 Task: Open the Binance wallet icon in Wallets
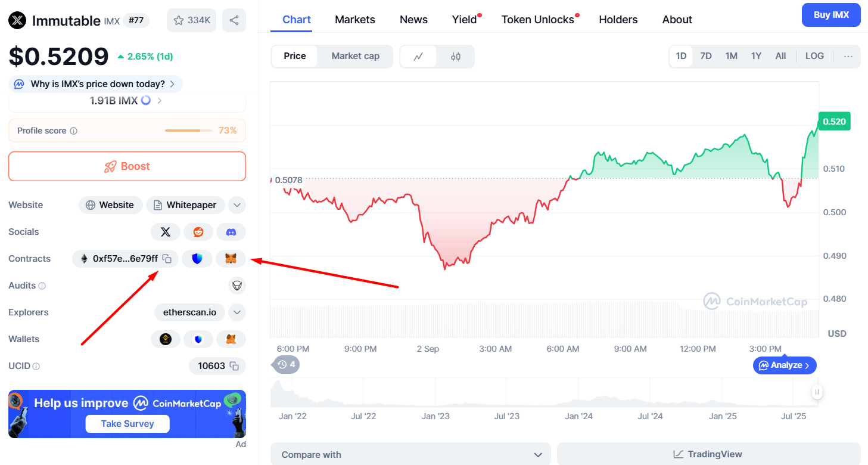pyautogui.click(x=166, y=339)
